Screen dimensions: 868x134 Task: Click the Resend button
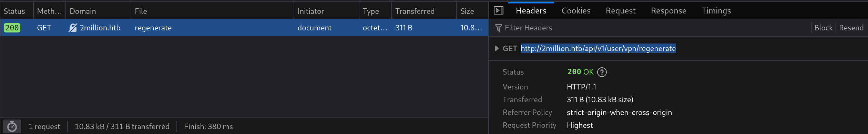(851, 28)
